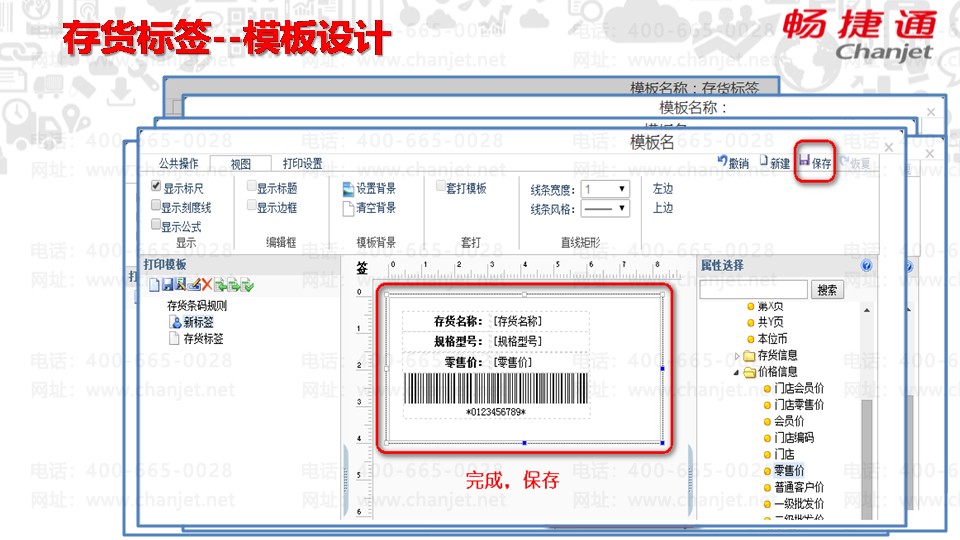Select the 门店零售价 property
Viewport: 960px width, 540px height.
pos(798,405)
